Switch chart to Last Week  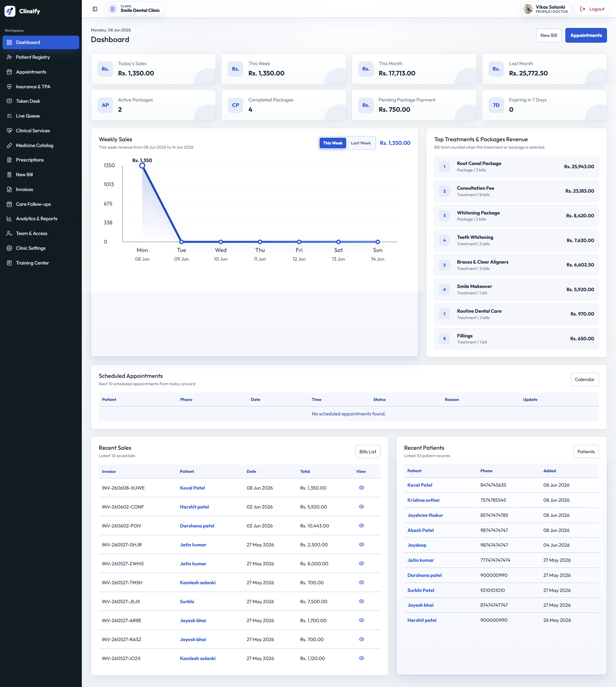click(361, 143)
